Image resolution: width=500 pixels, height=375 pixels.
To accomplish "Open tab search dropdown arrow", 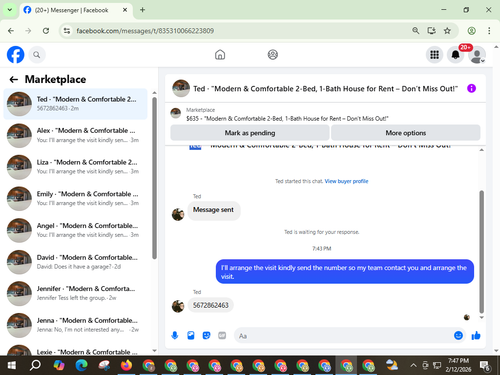I will click(10, 10).
